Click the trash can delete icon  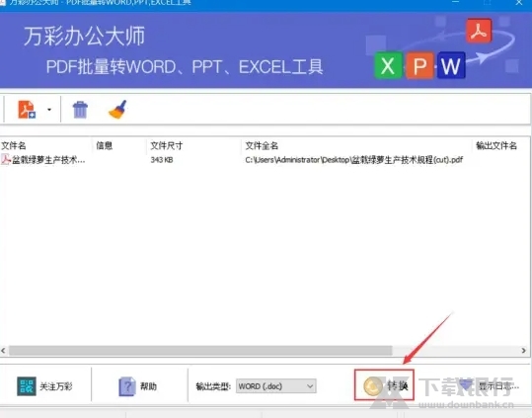point(80,110)
